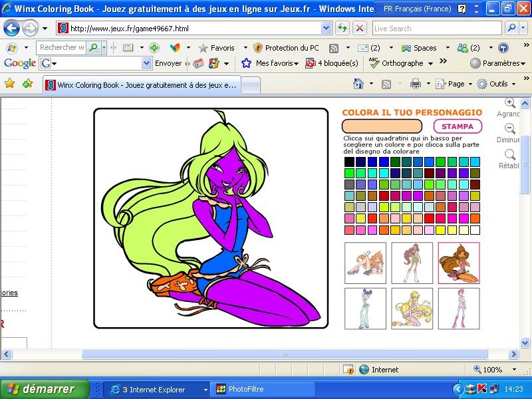Click the Rétablir reset zoom icon
This screenshot has height=399, width=532.
coord(510,155)
